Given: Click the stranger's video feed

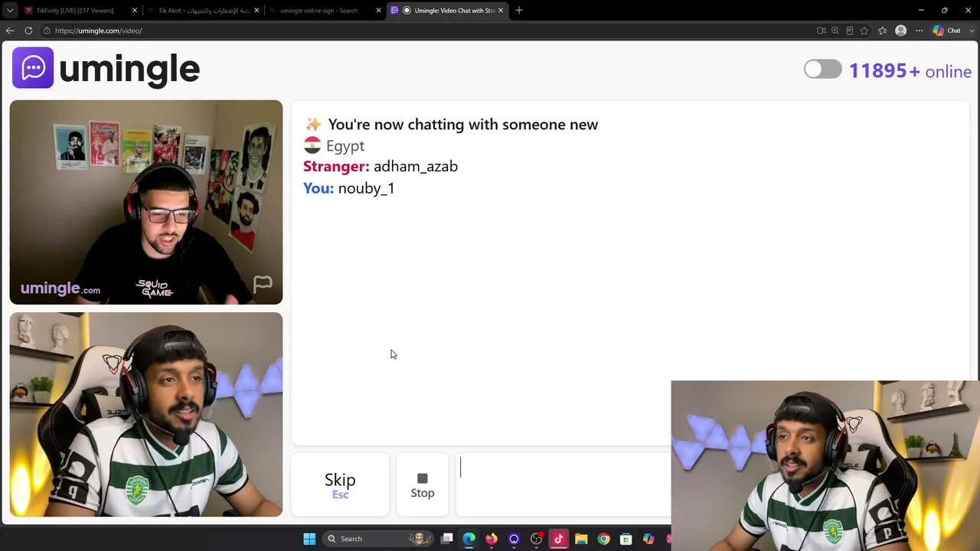Looking at the screenshot, I should tap(146, 202).
